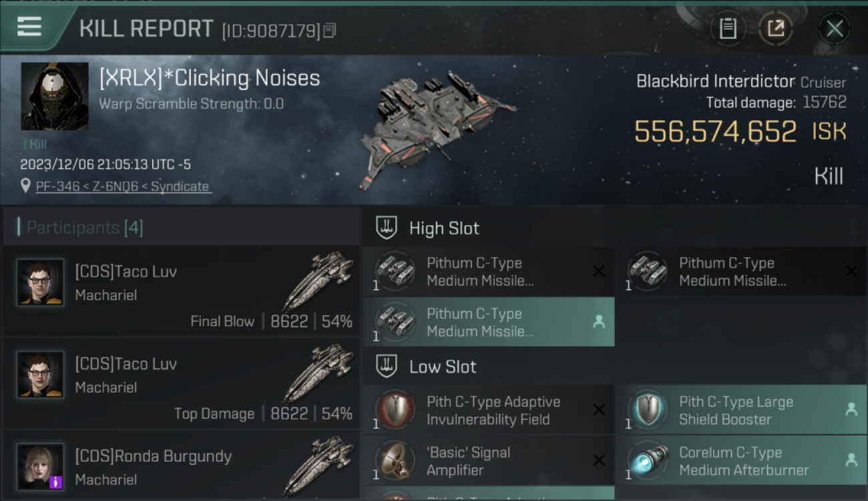
Task: Open Clicking Noises pilot portrait
Action: [x=55, y=96]
